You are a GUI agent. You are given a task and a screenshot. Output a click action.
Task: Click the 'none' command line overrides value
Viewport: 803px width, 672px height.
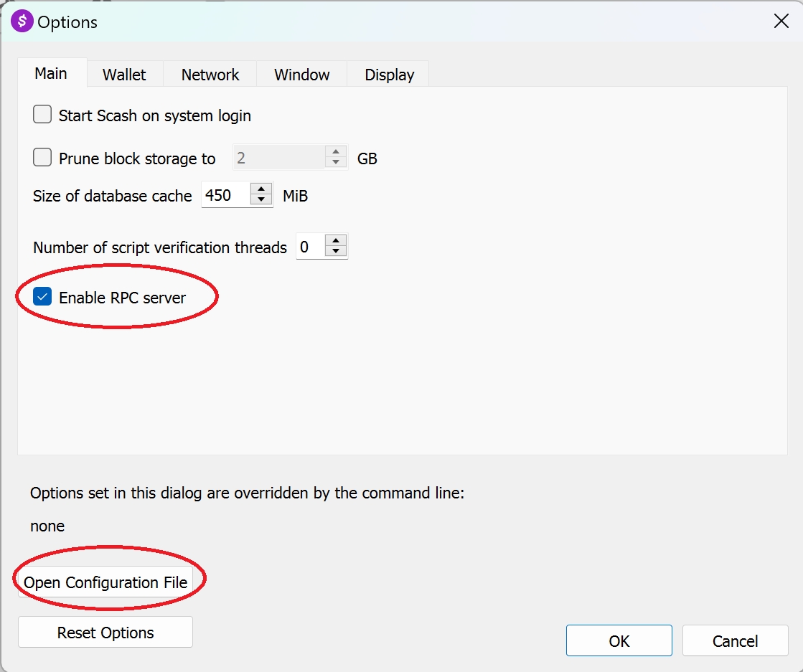47,526
